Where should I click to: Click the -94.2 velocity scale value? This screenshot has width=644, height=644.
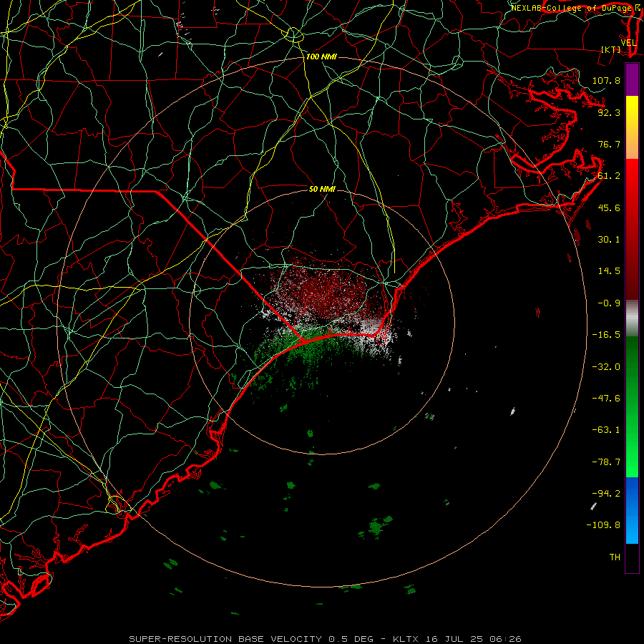(x=606, y=494)
